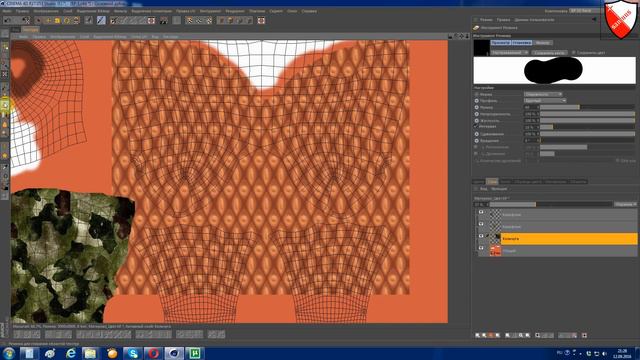Open the brush shape dropdown in settings

pos(544,94)
